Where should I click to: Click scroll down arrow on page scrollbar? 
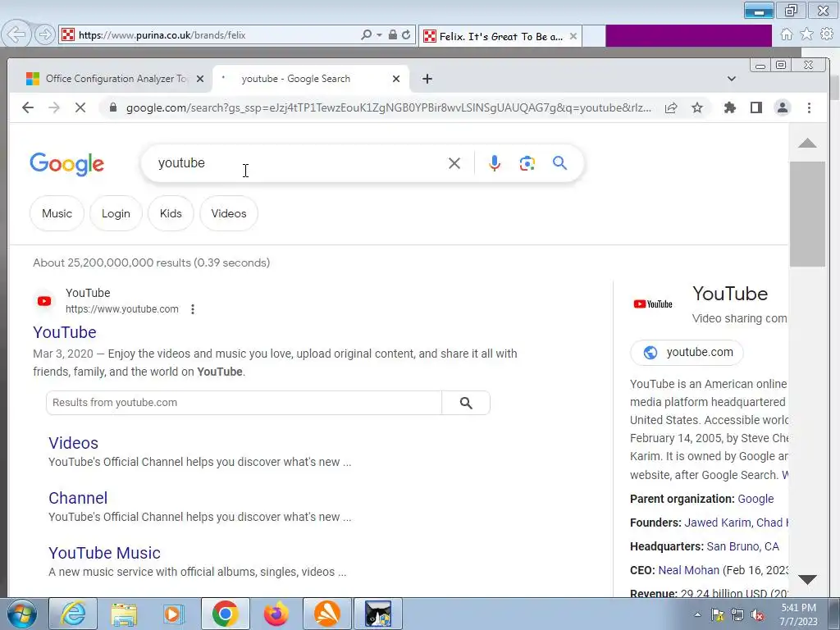(807, 579)
